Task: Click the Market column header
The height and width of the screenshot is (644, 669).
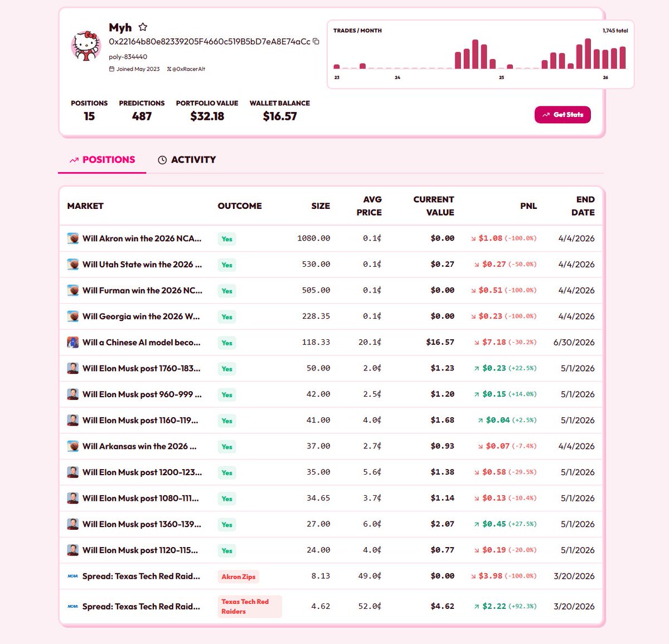Action: 85,206
